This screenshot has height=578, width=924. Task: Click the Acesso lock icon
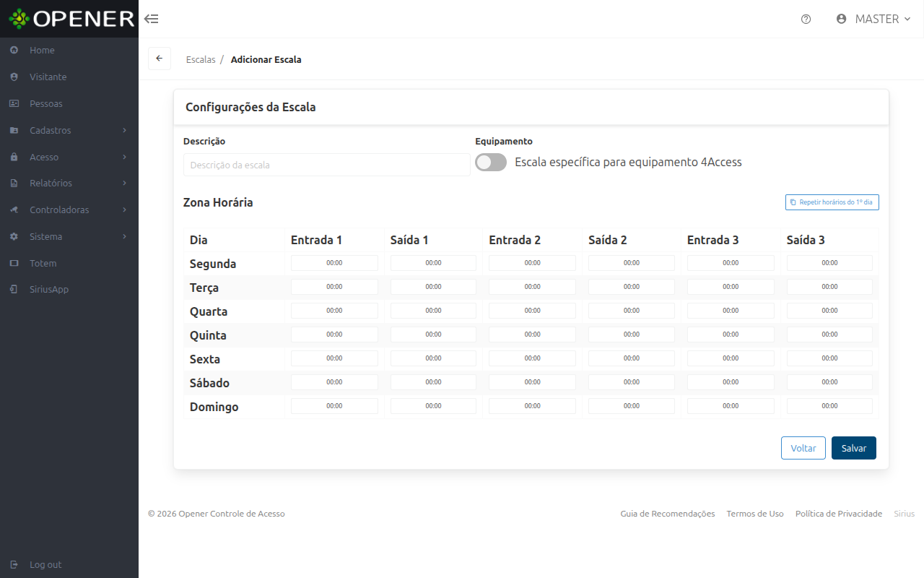pyautogui.click(x=14, y=158)
